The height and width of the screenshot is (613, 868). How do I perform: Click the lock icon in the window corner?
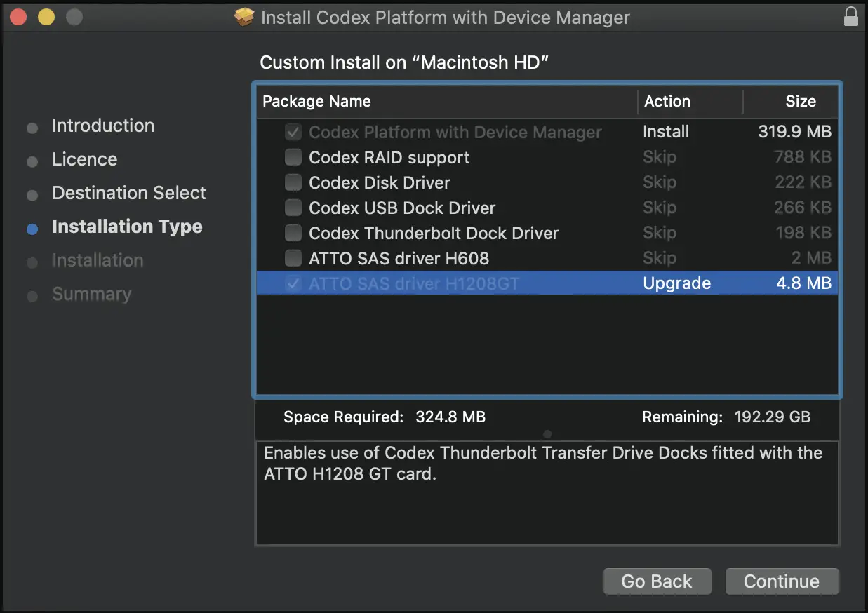click(850, 16)
